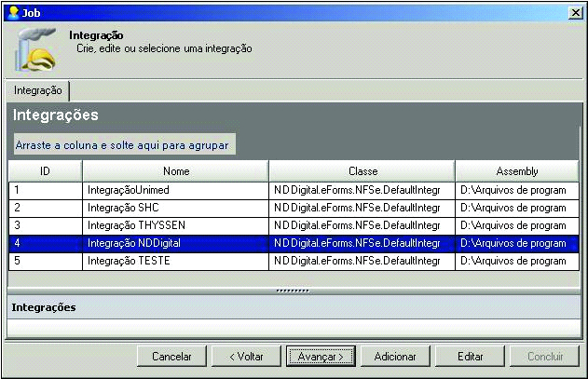Cancel the wizard with Cancelar
The width and height of the screenshot is (588, 379).
pos(171,356)
